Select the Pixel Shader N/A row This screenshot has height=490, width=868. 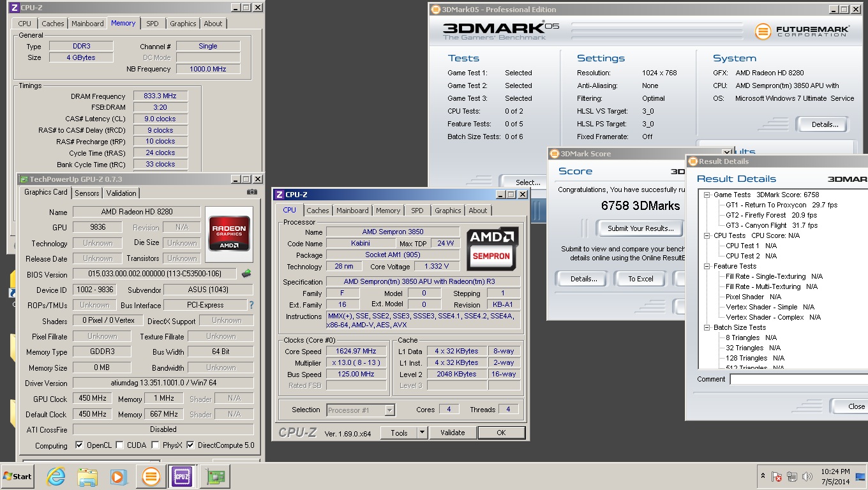(x=753, y=297)
